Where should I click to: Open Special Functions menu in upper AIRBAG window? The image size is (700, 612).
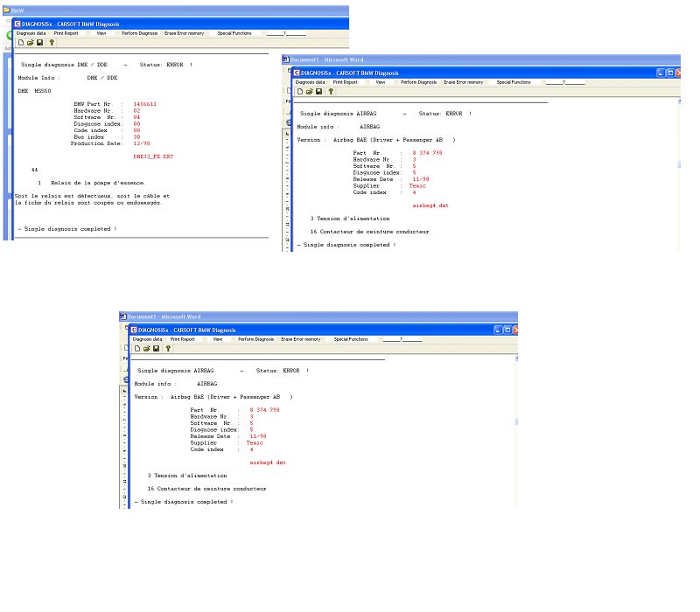click(x=514, y=82)
